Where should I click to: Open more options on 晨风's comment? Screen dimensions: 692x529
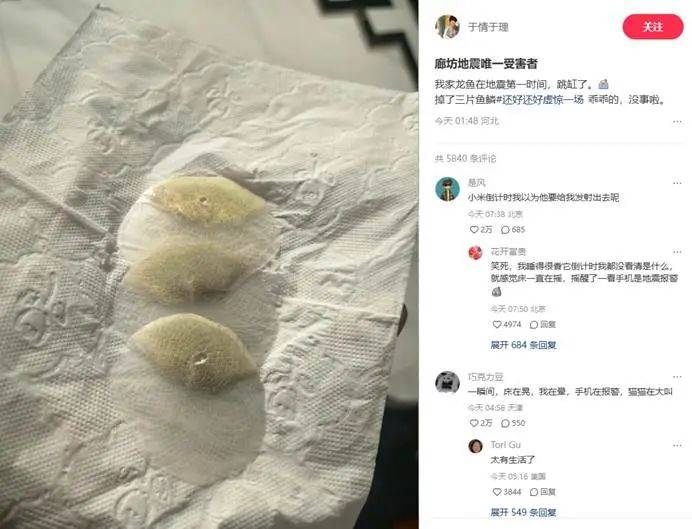click(x=677, y=183)
